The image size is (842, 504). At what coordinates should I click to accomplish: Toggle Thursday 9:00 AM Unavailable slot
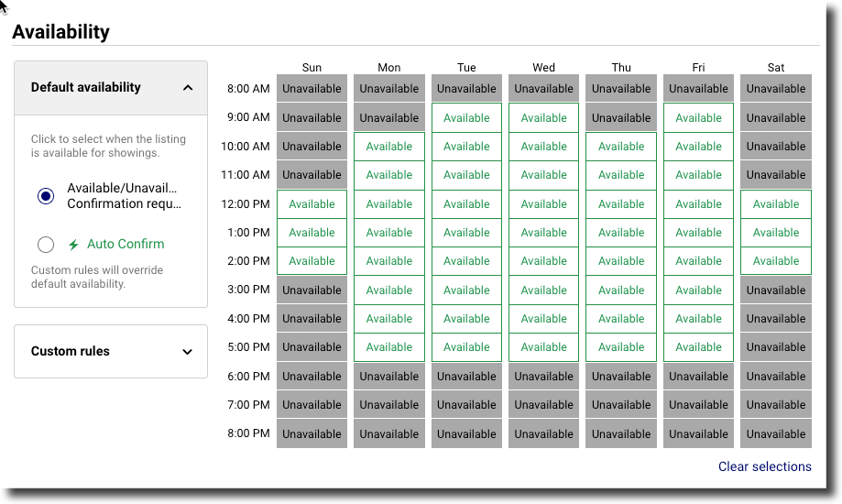click(x=621, y=117)
